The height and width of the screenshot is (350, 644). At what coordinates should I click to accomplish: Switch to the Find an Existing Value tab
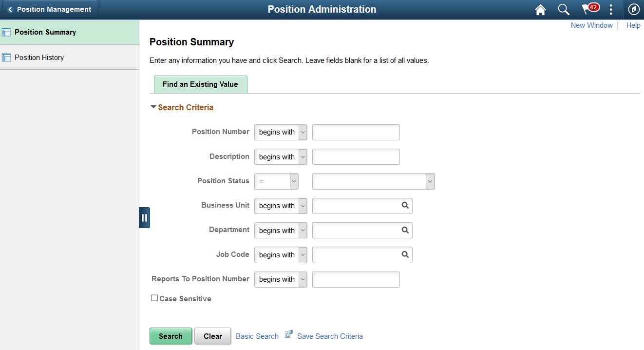[200, 84]
